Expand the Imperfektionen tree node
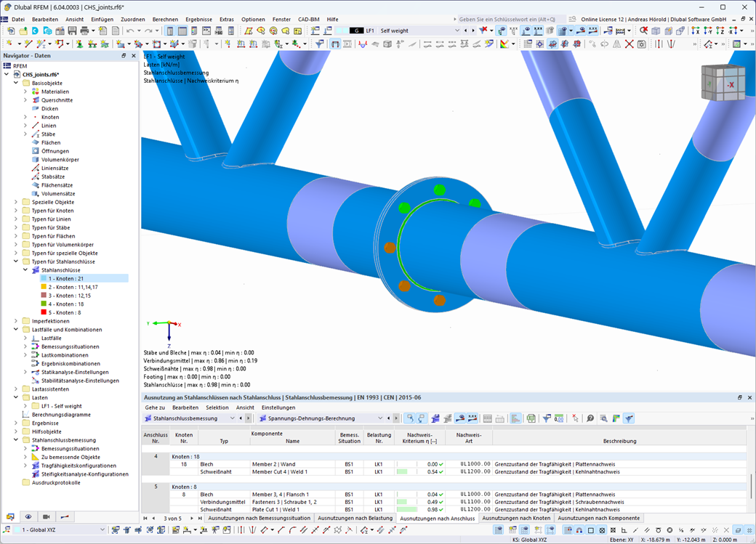The image size is (756, 544). click(x=16, y=321)
